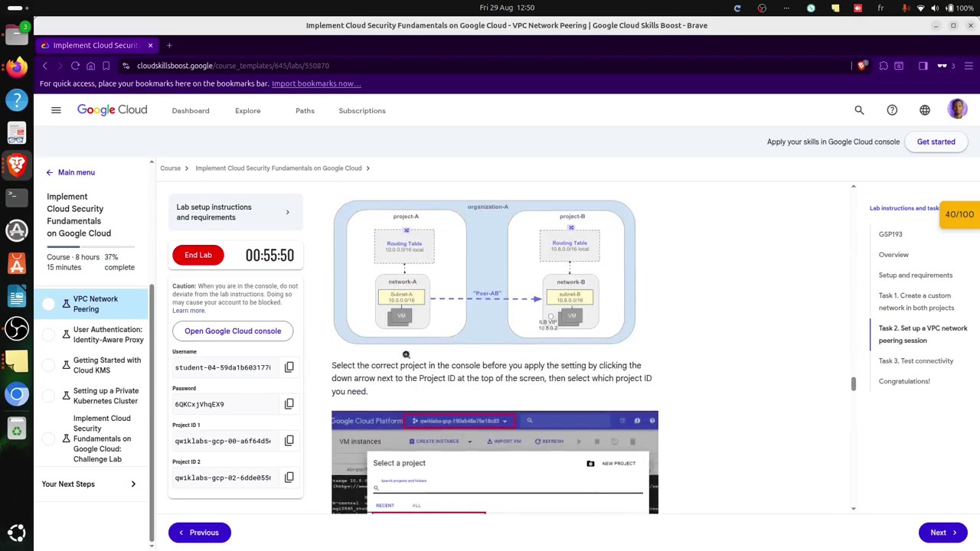Bookmark this page icon

pos(106,66)
